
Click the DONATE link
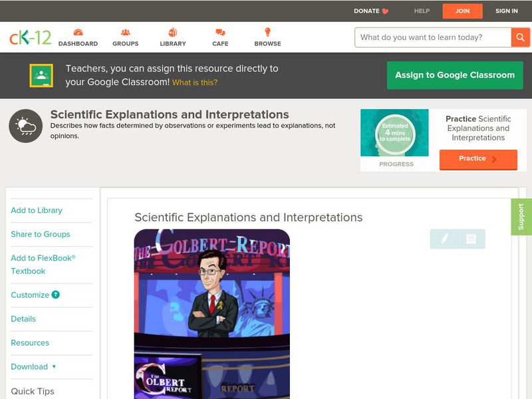[x=366, y=11]
